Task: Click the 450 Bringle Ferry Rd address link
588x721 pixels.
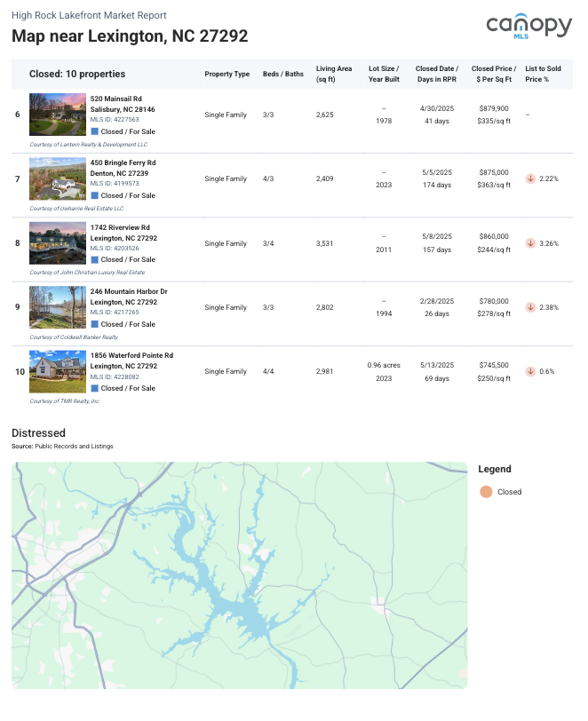Action: (x=123, y=162)
